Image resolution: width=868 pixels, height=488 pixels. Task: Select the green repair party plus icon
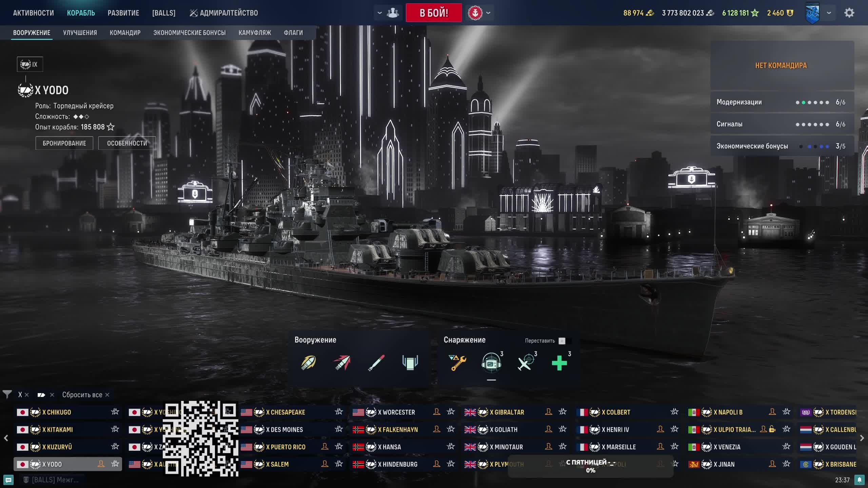(559, 363)
